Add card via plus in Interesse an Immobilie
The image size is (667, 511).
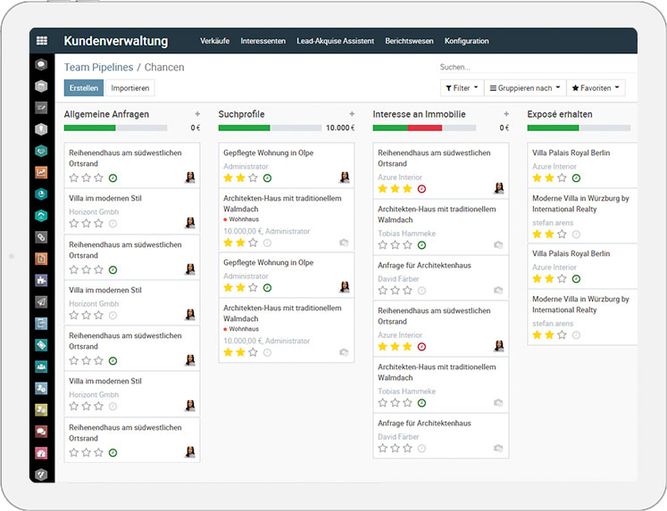[x=506, y=114]
